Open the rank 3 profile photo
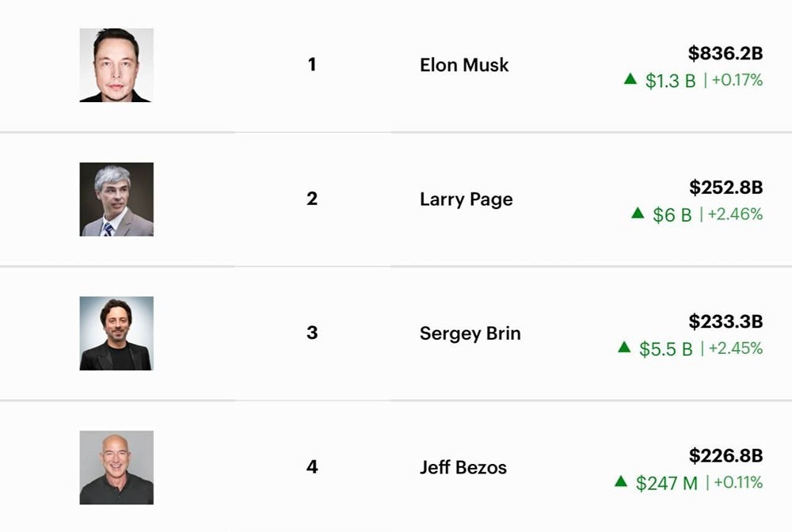The width and height of the screenshot is (792, 532). point(116,333)
